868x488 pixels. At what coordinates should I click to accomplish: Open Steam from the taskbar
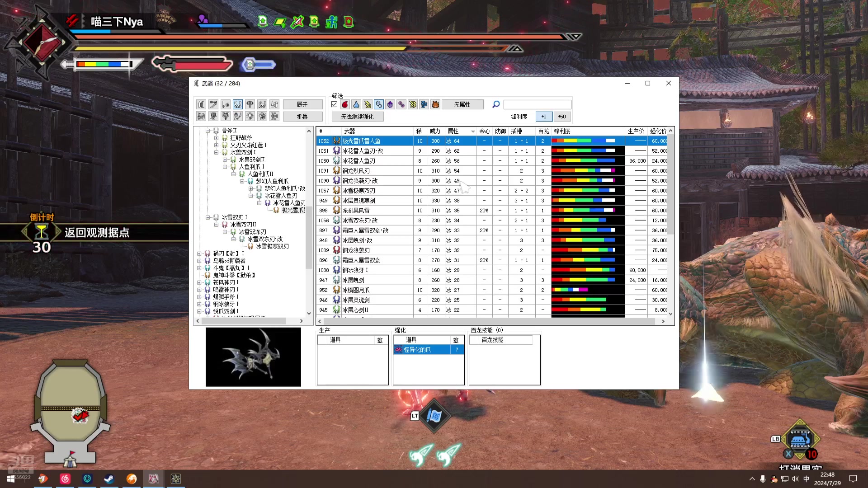point(109,479)
